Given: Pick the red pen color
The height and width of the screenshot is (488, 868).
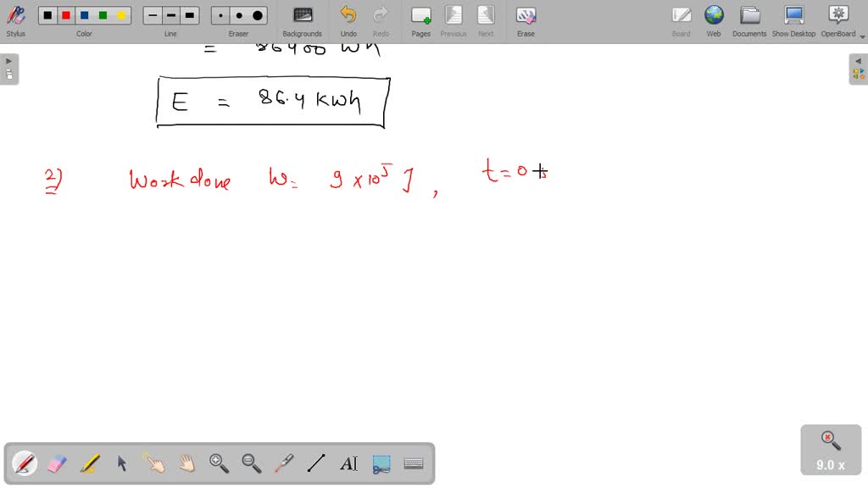Looking at the screenshot, I should (x=66, y=15).
